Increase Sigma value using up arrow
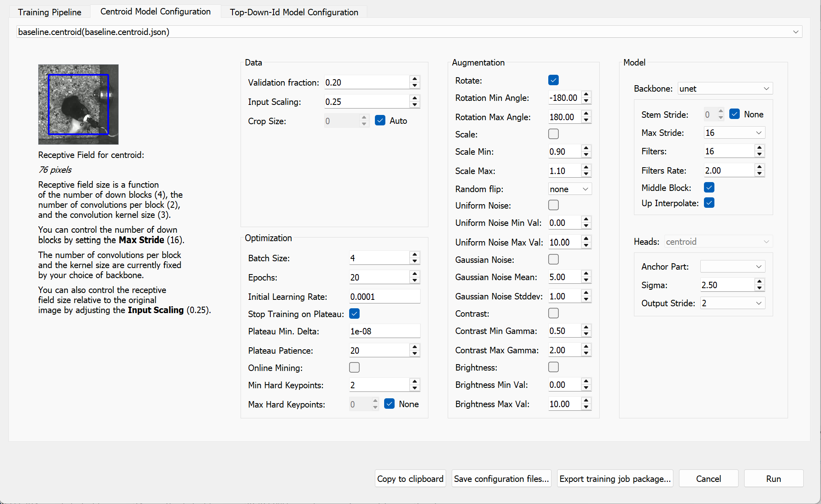The height and width of the screenshot is (504, 821). 759,282
